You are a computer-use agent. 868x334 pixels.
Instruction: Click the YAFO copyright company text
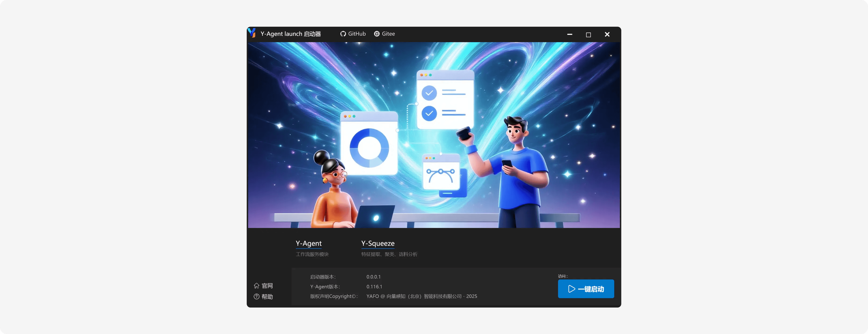pos(422,296)
